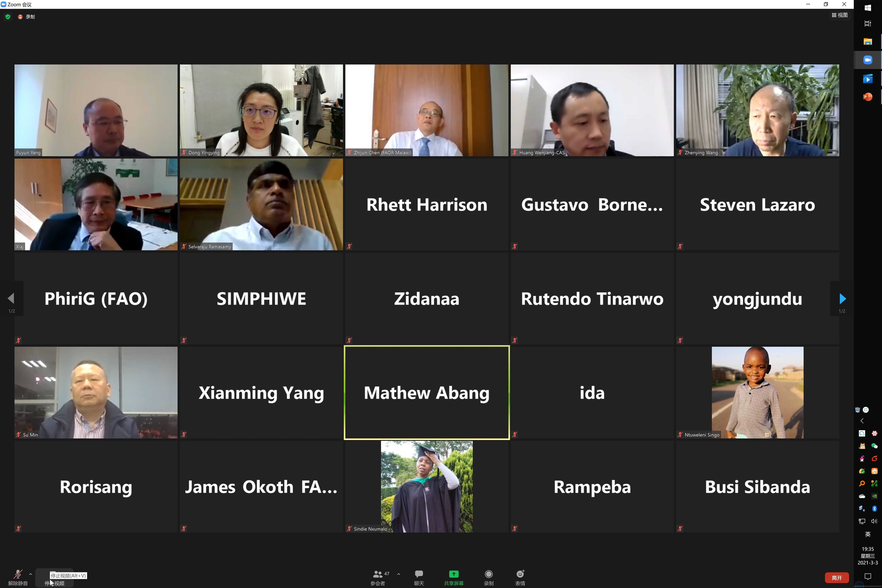882x588 pixels.
Task: Select Sindie Nxumalo's graduation photo tile
Action: point(427,487)
